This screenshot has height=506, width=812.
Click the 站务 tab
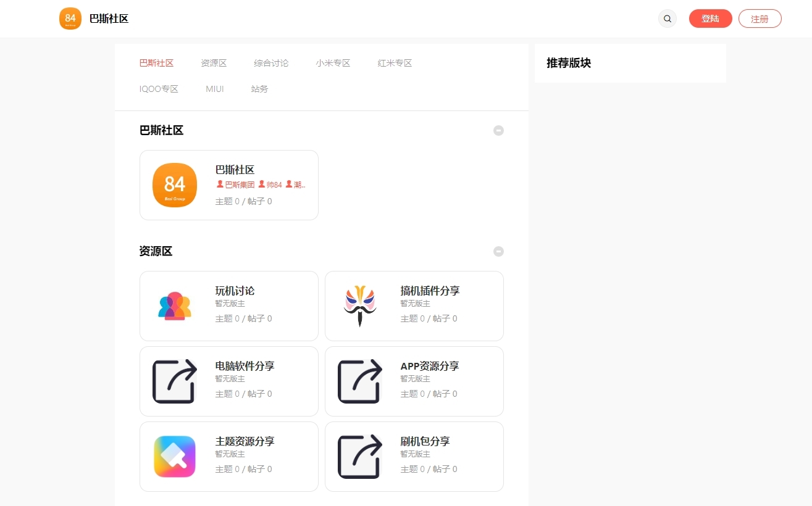pyautogui.click(x=259, y=89)
